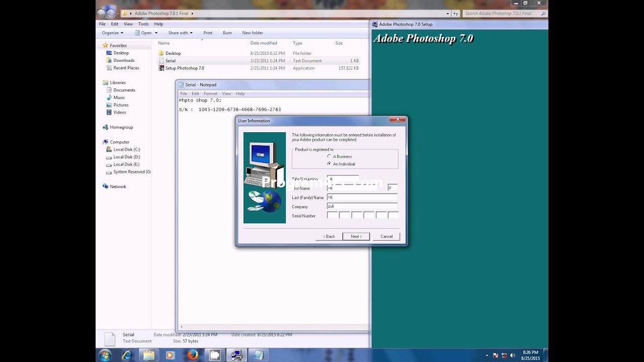The height and width of the screenshot is (362, 644).
Task: Click the Company input field
Action: [362, 207]
